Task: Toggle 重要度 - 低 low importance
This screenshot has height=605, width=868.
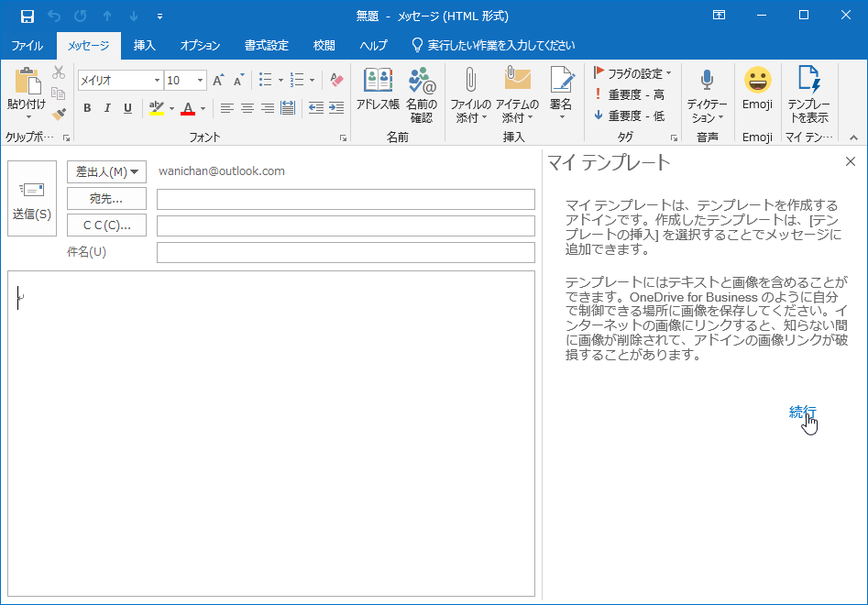Action: tap(629, 115)
